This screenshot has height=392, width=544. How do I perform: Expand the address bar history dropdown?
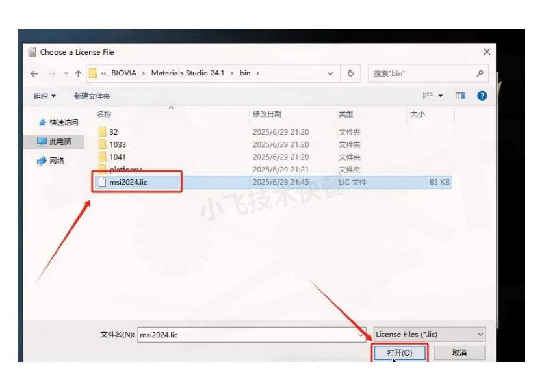click(333, 73)
